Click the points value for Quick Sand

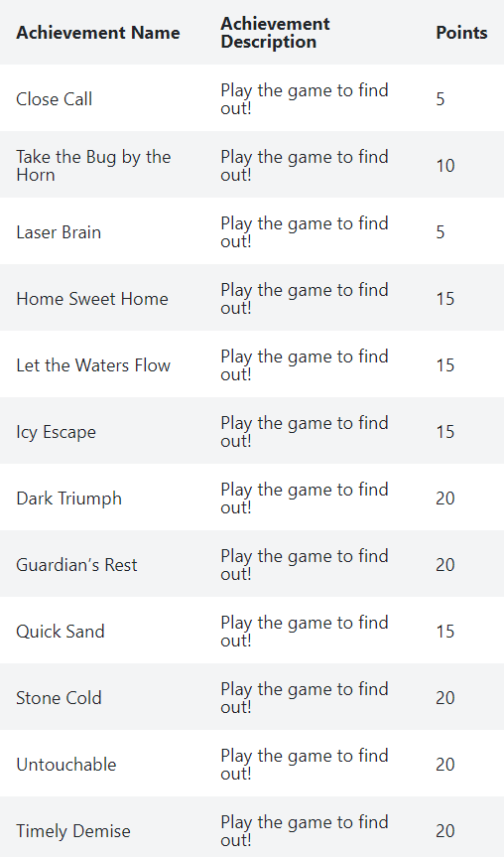(x=445, y=632)
